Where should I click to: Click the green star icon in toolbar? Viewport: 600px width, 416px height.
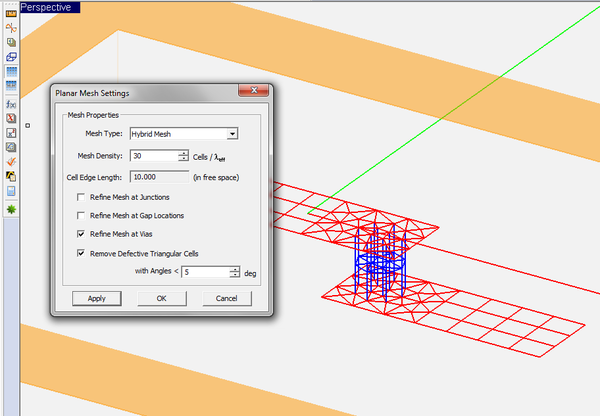pyautogui.click(x=10, y=209)
